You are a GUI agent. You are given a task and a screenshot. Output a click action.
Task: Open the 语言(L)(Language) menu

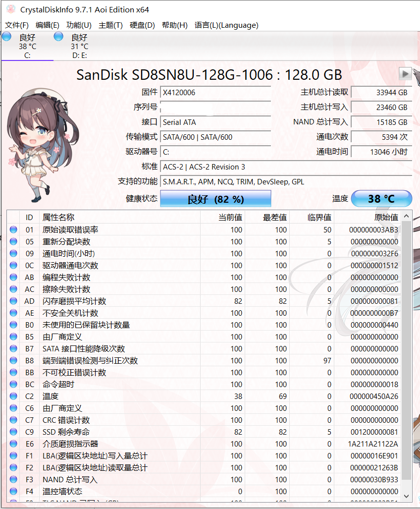tap(226, 25)
